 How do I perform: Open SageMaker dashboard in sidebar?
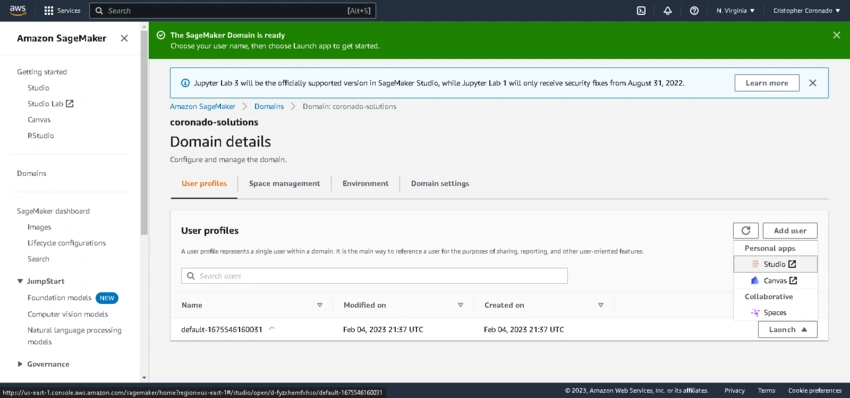coord(53,211)
